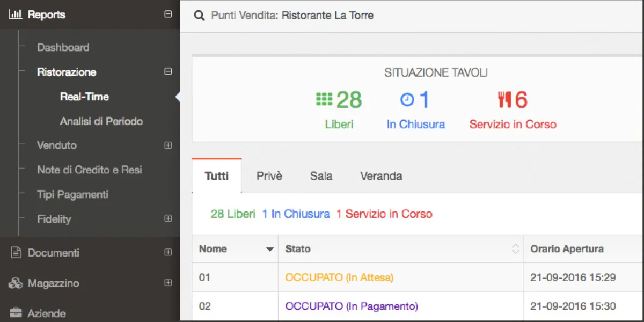Expand the Venduto submenu
Image resolution: width=644 pixels, height=322 pixels.
[x=168, y=145]
